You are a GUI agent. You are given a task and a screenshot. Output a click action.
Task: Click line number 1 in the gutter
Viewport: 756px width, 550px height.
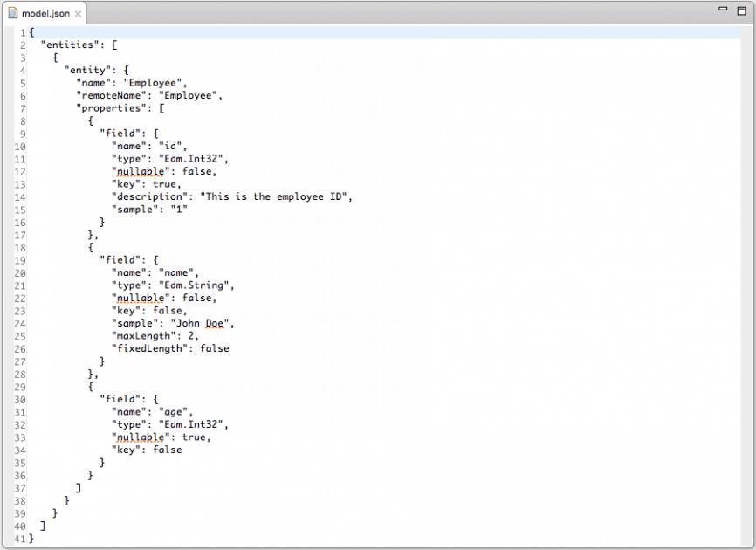(24, 31)
